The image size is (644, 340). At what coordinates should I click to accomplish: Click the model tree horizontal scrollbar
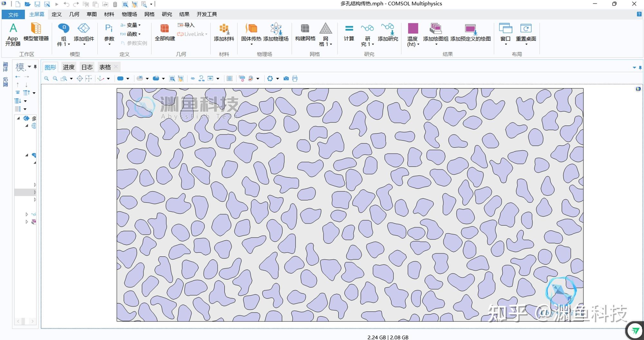tap(23, 321)
